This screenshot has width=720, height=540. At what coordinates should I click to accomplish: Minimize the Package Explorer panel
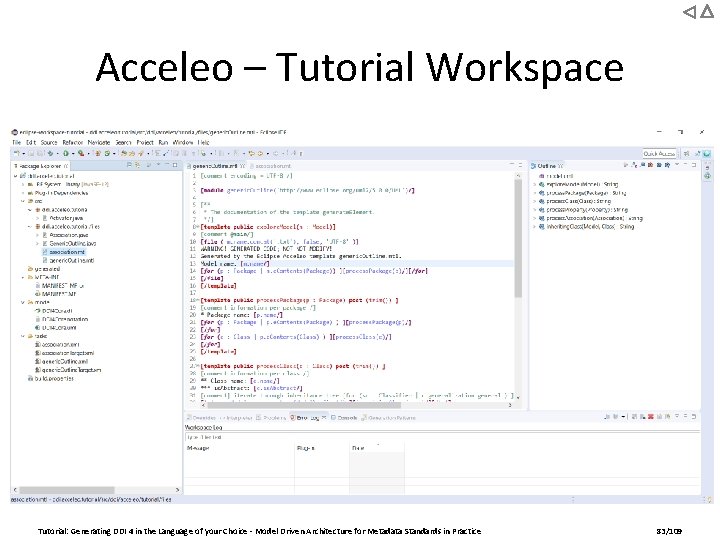point(167,165)
